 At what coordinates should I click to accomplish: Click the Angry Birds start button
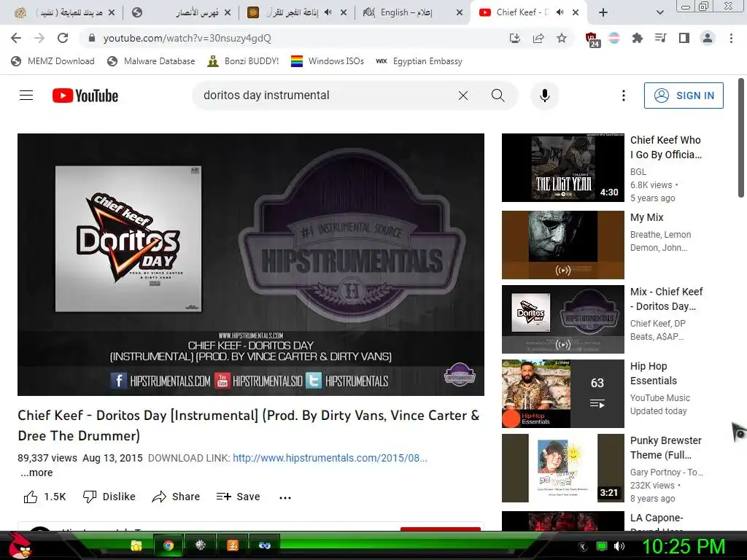click(20, 545)
